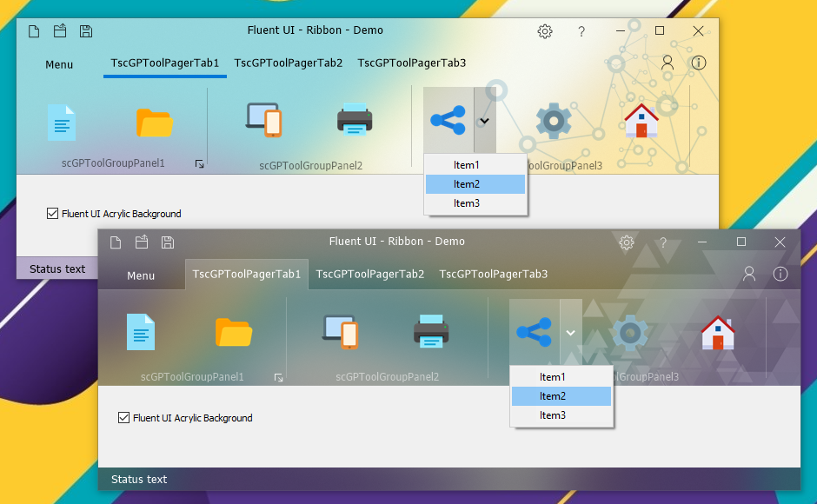817x504 pixels.
Task: Click the help question mark in light window
Action: pos(581,32)
